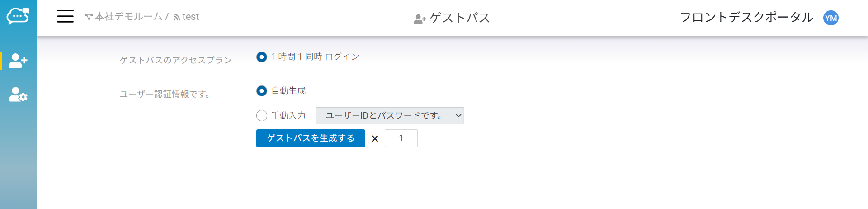Open the hamburger menu
This screenshot has height=209, width=868.
point(66,17)
